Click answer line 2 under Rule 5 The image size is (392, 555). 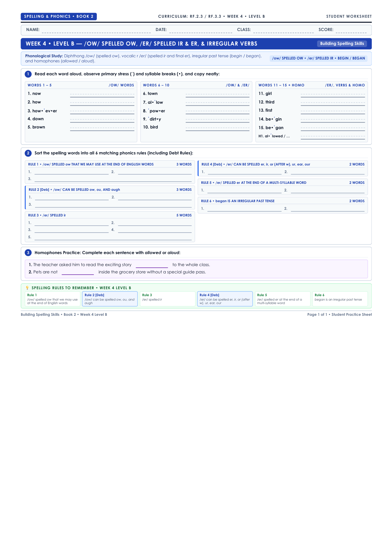tap(328, 190)
